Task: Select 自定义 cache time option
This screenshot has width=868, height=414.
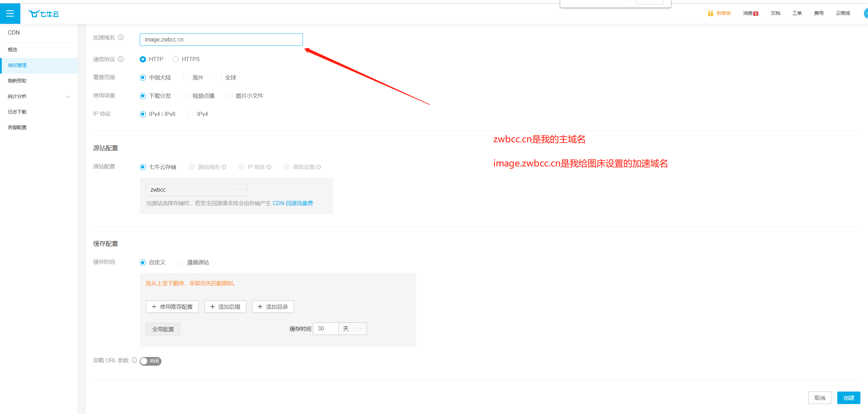Action: (143, 262)
